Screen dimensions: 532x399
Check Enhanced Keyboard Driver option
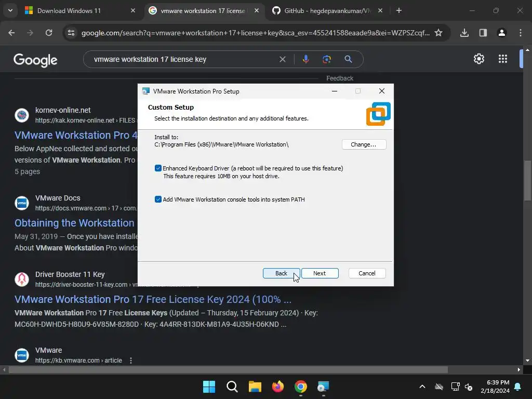[158, 168]
